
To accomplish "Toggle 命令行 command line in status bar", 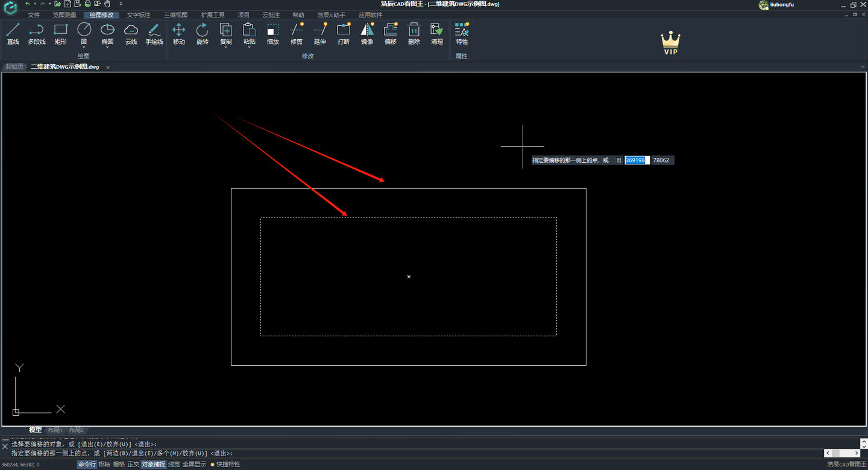I will point(87,465).
